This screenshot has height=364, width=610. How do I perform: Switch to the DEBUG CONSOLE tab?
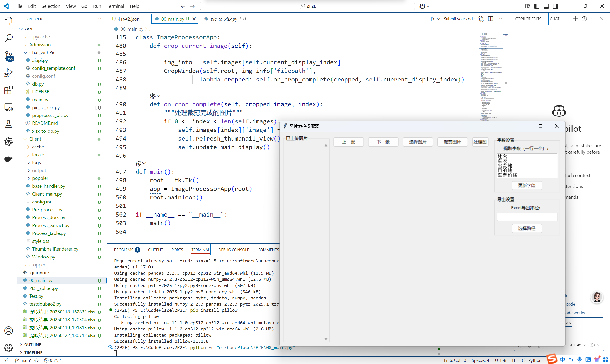tap(234, 250)
